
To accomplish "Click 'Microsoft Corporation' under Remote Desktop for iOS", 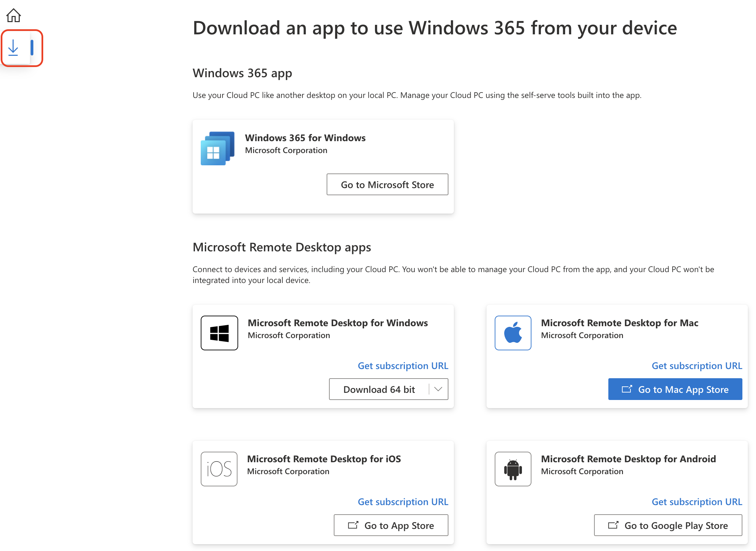I will tap(288, 471).
